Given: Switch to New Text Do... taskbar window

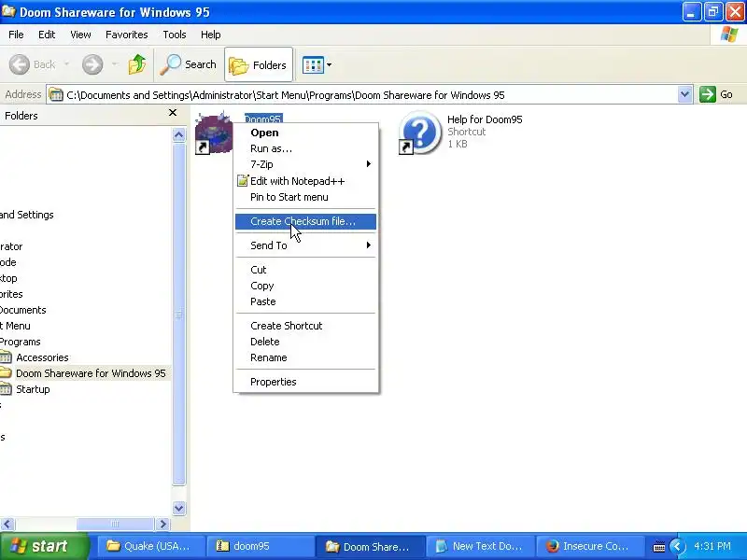Looking at the screenshot, I should point(481,546).
